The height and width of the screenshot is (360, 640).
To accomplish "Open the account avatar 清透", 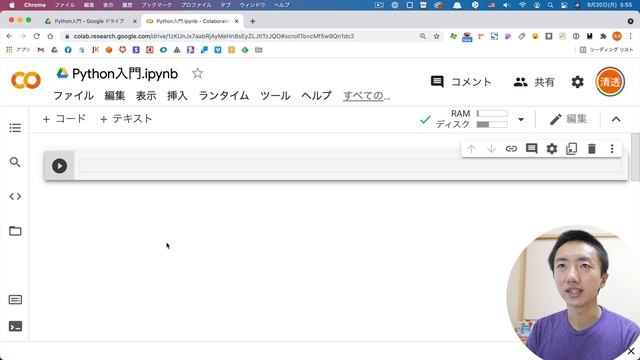I will [610, 82].
